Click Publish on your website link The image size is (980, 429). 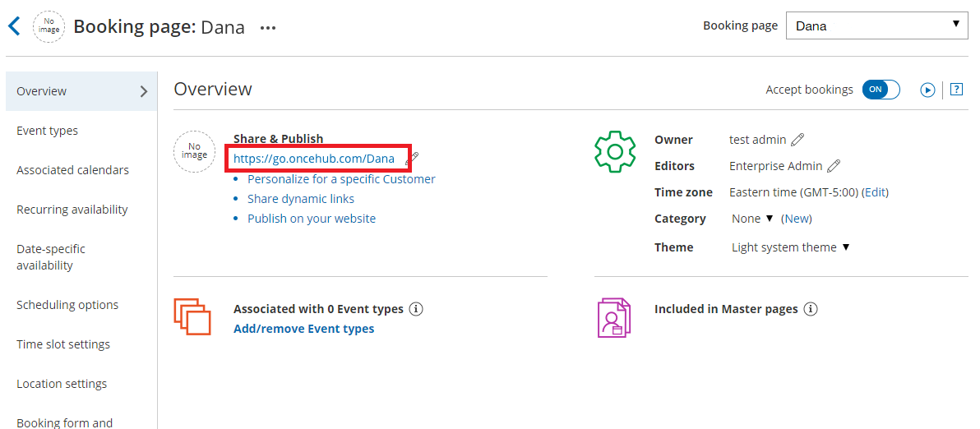click(x=312, y=219)
